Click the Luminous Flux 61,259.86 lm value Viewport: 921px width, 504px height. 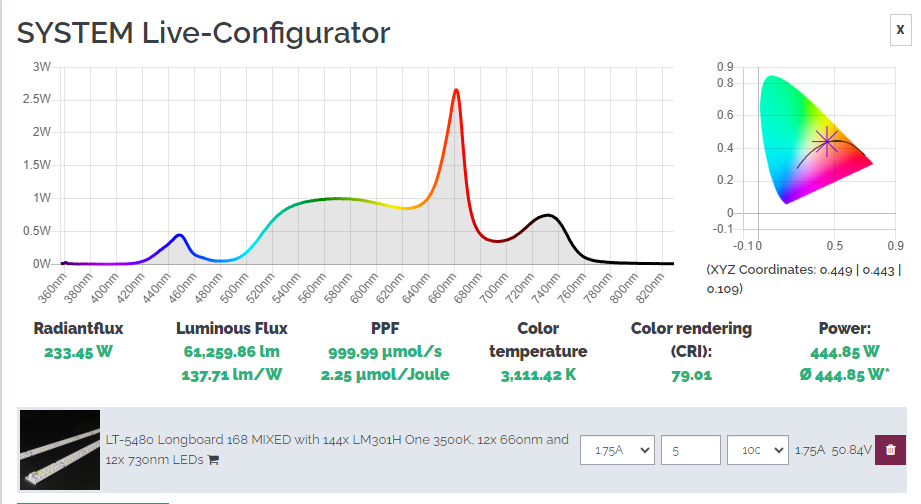click(231, 352)
